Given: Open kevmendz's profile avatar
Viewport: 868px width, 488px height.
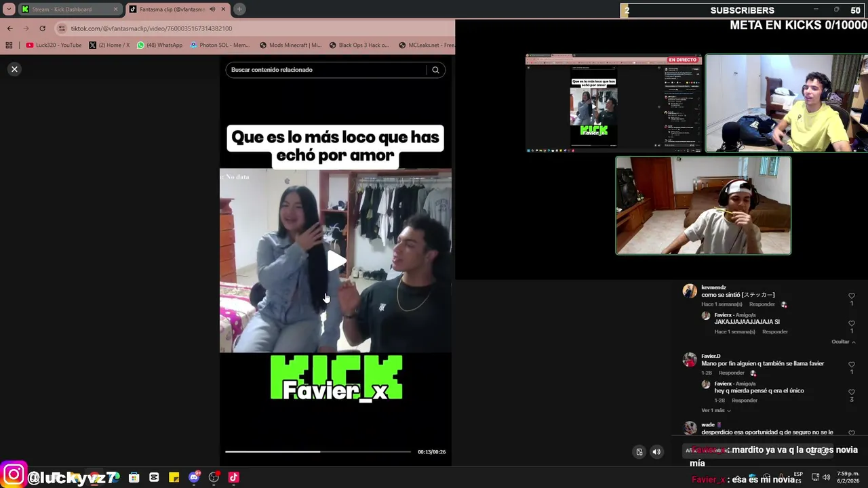Looking at the screenshot, I should click(x=690, y=291).
